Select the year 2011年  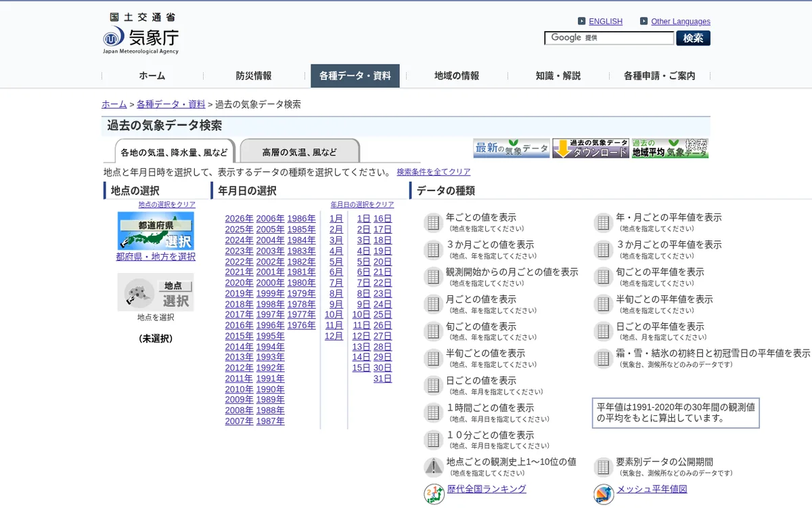click(240, 379)
